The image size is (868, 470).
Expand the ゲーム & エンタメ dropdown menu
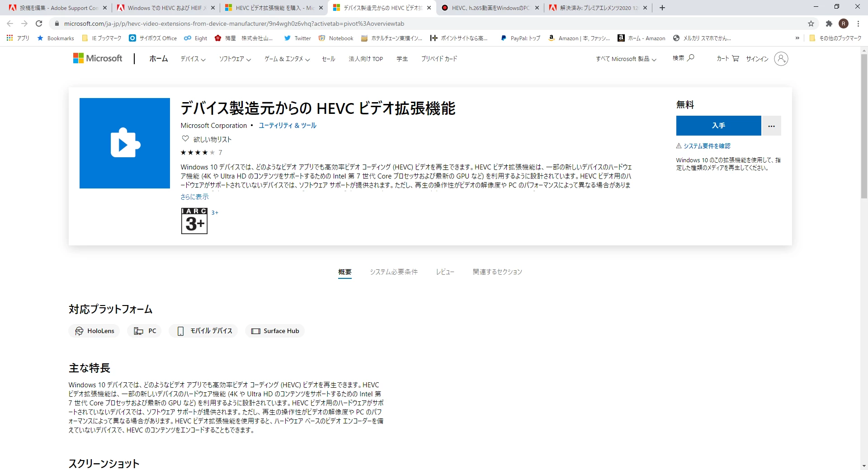(x=287, y=59)
